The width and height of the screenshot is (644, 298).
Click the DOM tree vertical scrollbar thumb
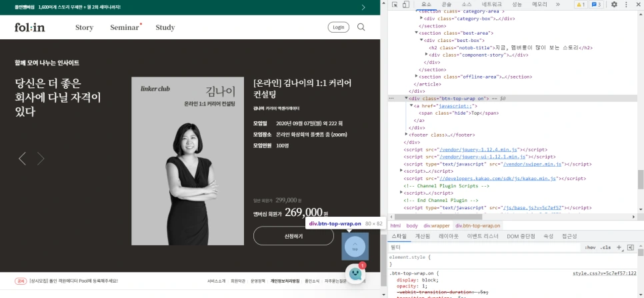point(641,179)
